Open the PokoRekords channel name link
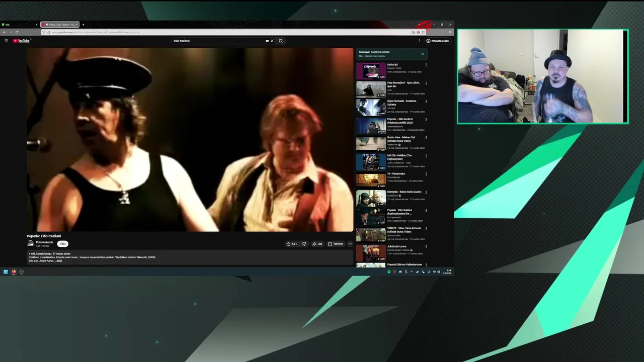This screenshot has height=362, width=644. pos(44,242)
